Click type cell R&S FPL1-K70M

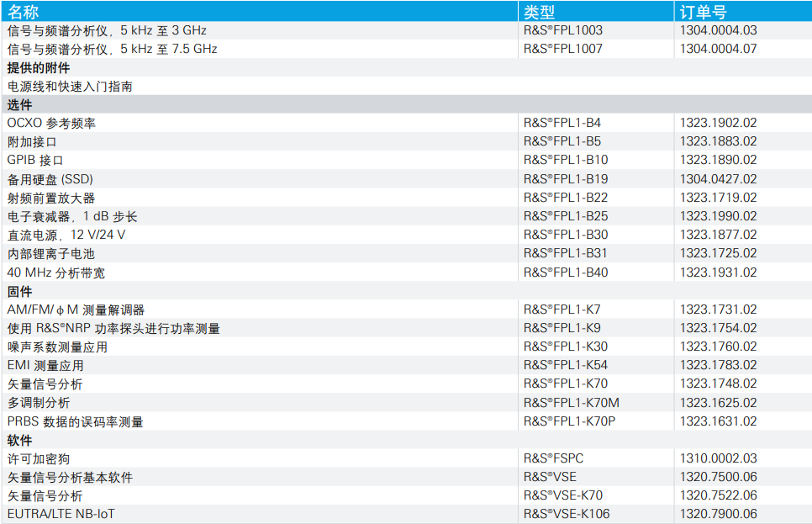tap(572, 403)
